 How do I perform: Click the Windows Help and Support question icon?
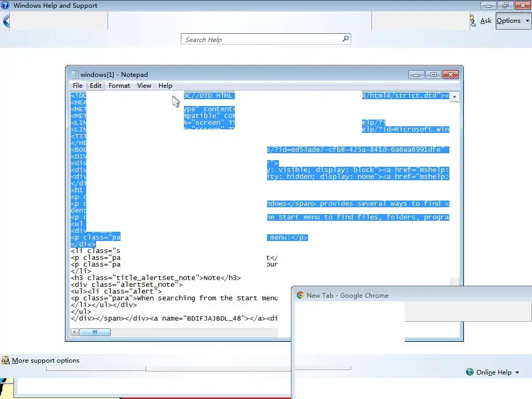click(5, 5)
